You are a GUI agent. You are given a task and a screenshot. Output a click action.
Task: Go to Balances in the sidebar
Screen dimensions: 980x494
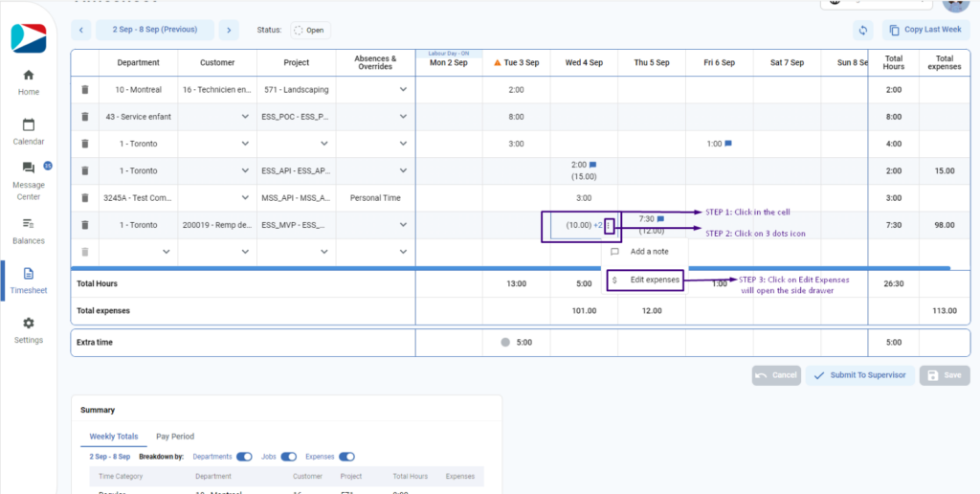point(28,232)
